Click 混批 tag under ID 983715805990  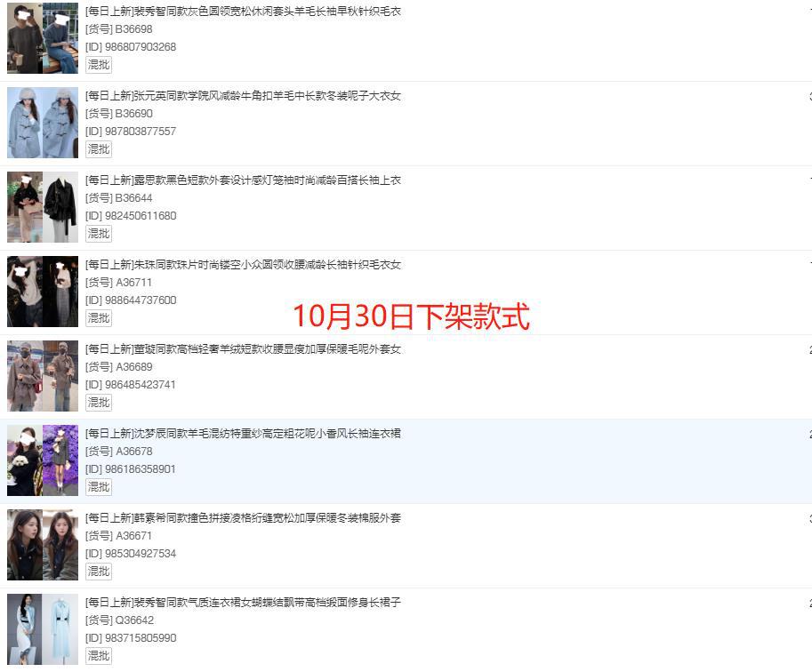coord(99,655)
